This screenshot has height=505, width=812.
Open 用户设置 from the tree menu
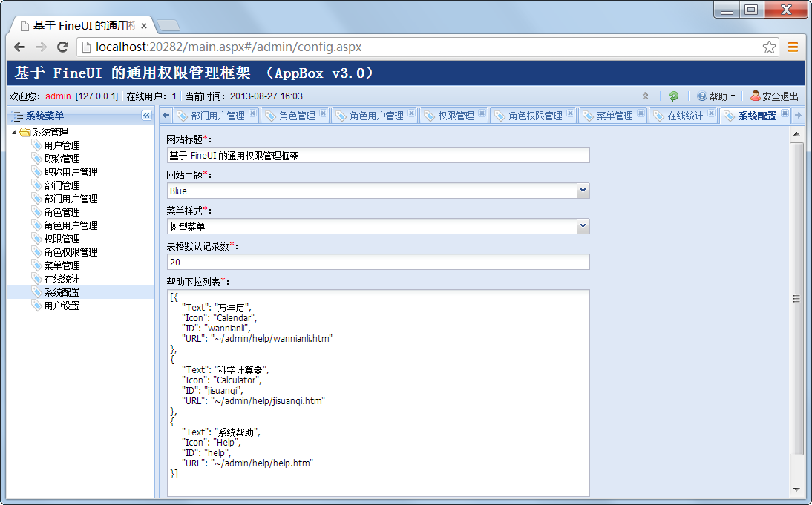pyautogui.click(x=62, y=306)
